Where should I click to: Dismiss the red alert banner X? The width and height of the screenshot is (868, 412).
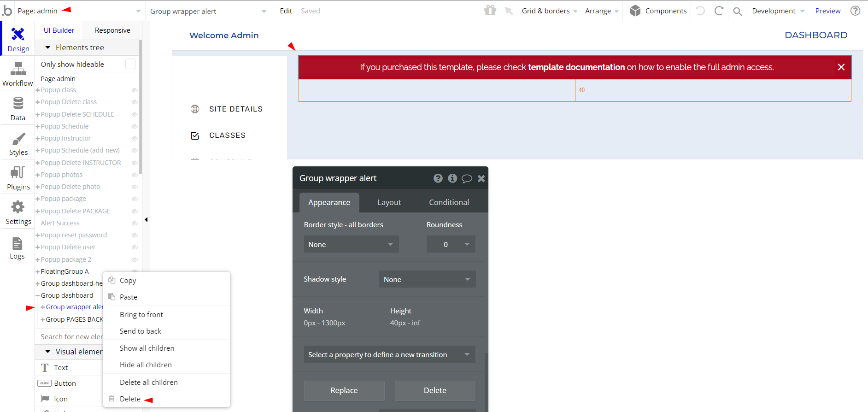click(x=841, y=67)
